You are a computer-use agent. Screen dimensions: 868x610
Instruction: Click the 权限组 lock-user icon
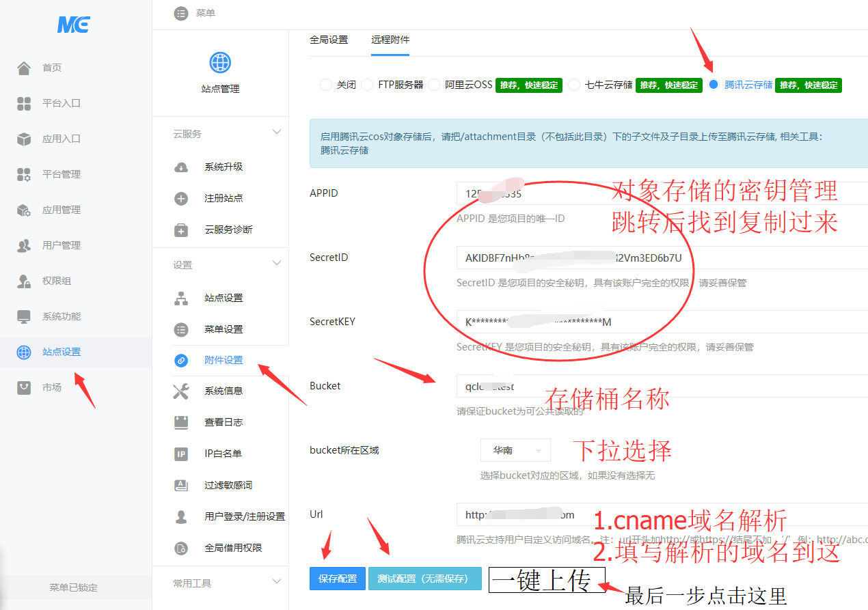click(24, 281)
